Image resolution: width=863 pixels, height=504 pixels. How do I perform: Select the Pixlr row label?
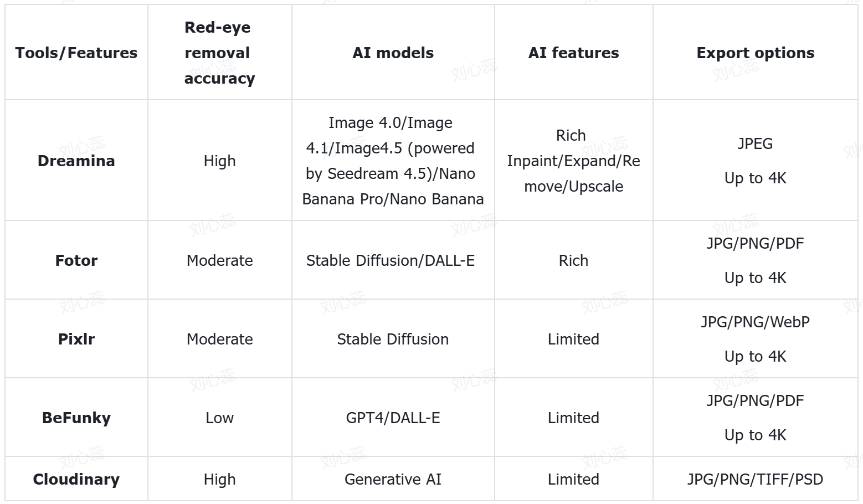tap(76, 339)
